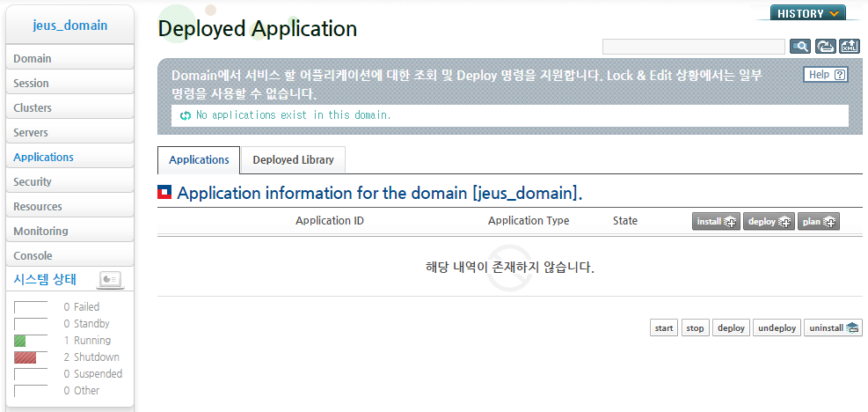Click the search input field
This screenshot has width=868, height=412.
[x=694, y=47]
